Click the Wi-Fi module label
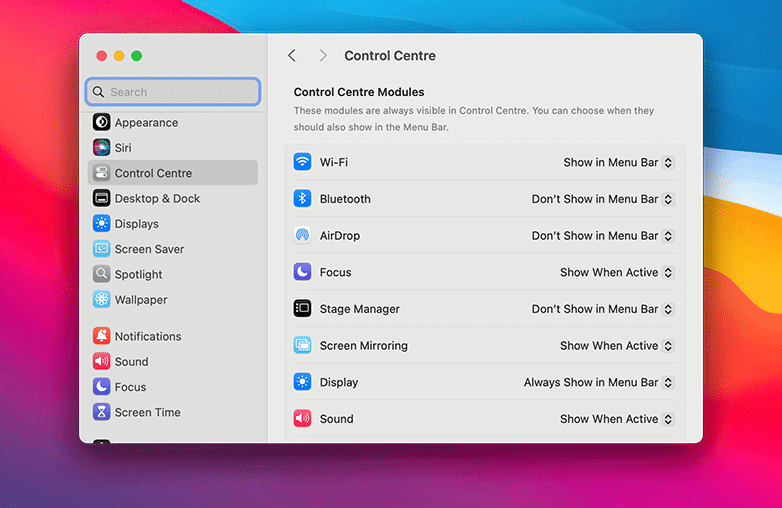 tap(334, 163)
